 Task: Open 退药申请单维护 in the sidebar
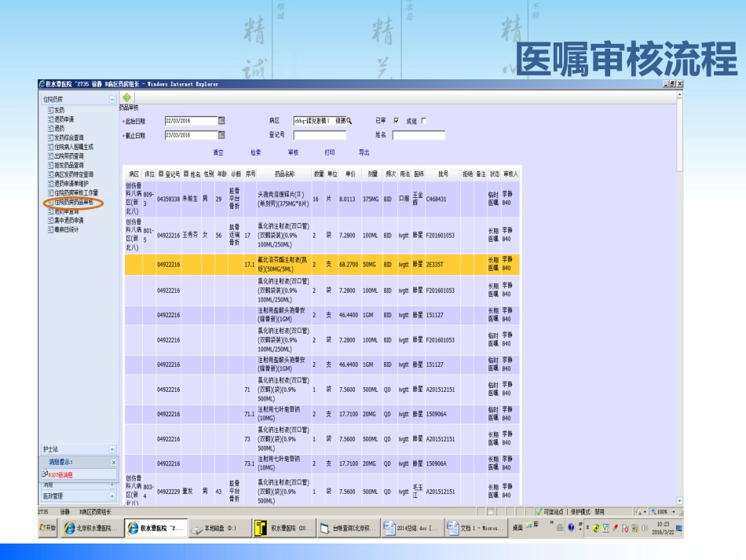point(71,183)
